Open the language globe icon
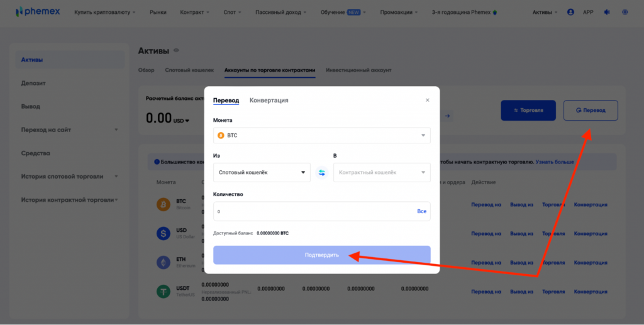The width and height of the screenshot is (644, 325). coord(625,12)
